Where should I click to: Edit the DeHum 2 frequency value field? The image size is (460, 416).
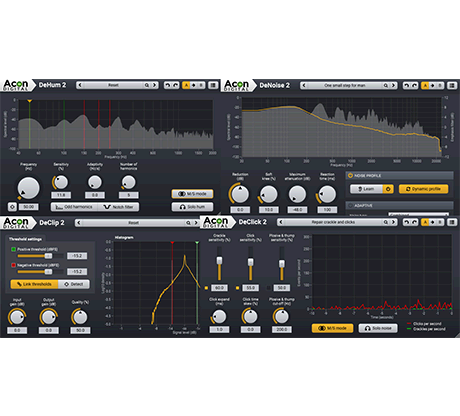(x=28, y=207)
